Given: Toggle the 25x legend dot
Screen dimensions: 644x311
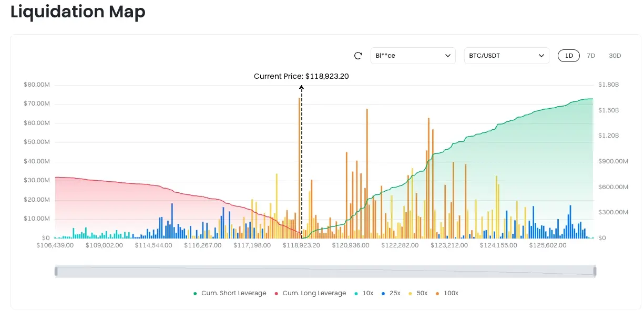Looking at the screenshot, I should [x=382, y=293].
